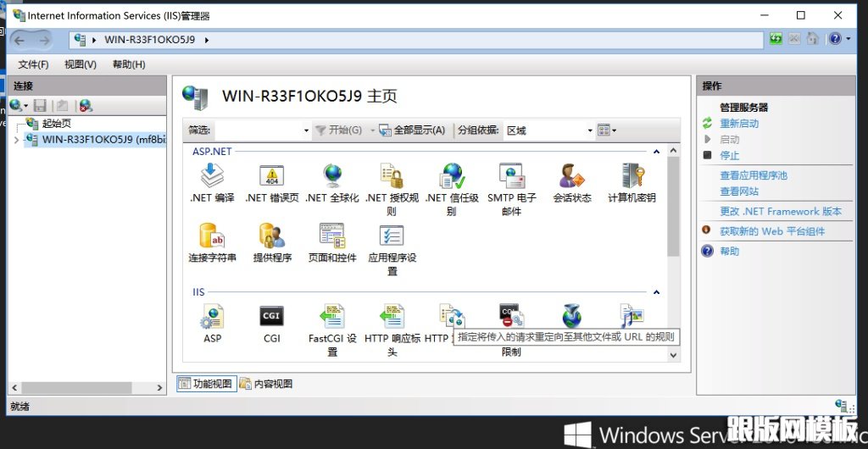Viewport: 868px width, 449px height.
Task: Open the help icon dropdown arrow
Action: [x=848, y=39]
